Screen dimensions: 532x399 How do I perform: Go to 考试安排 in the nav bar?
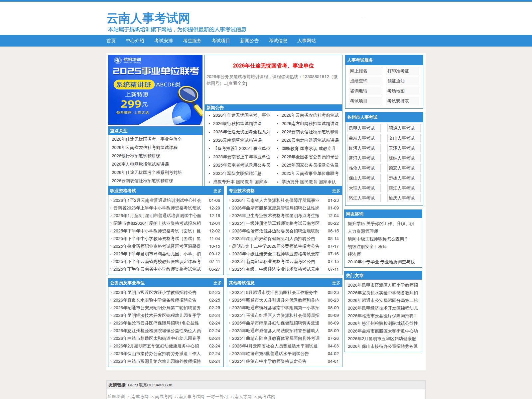tap(164, 41)
